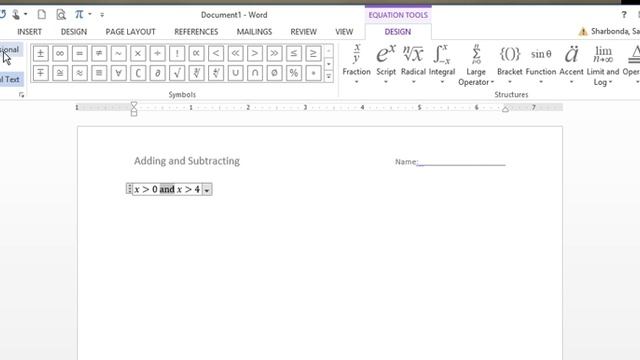Open the Radical structure menu

pos(413,64)
